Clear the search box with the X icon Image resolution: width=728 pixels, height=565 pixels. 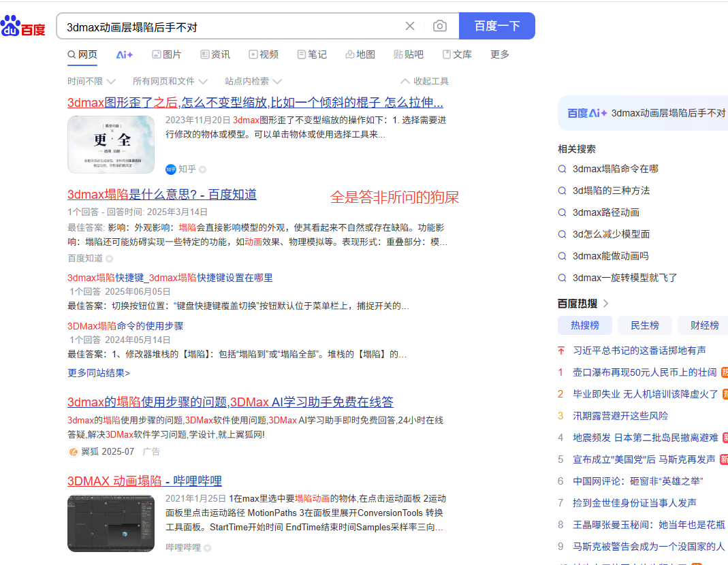pos(409,26)
